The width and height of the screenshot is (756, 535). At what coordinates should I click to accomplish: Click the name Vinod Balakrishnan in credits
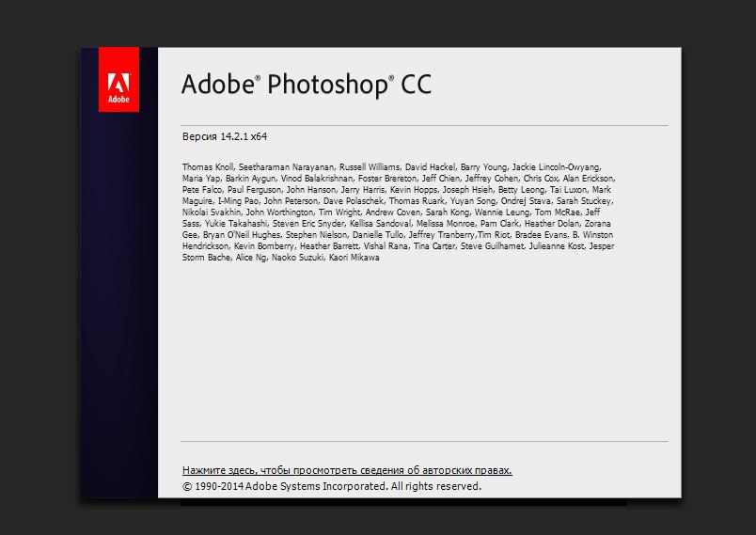click(x=316, y=179)
